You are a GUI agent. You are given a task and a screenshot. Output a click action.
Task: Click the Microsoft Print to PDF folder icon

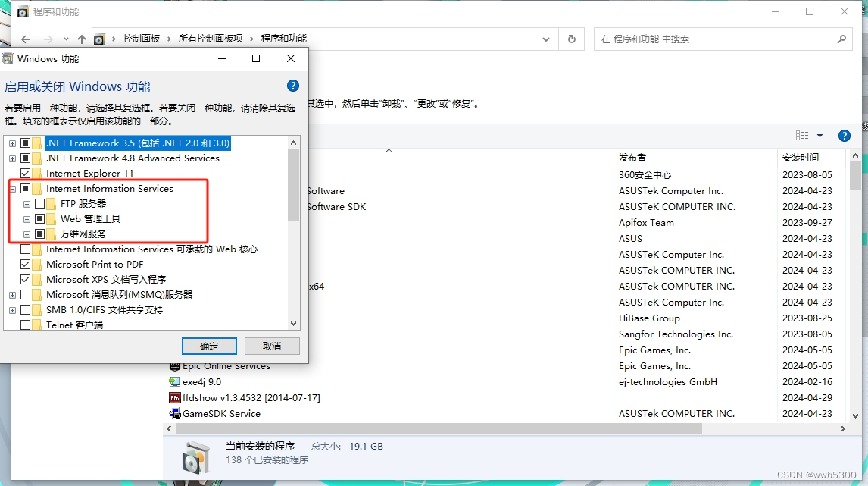coord(37,265)
